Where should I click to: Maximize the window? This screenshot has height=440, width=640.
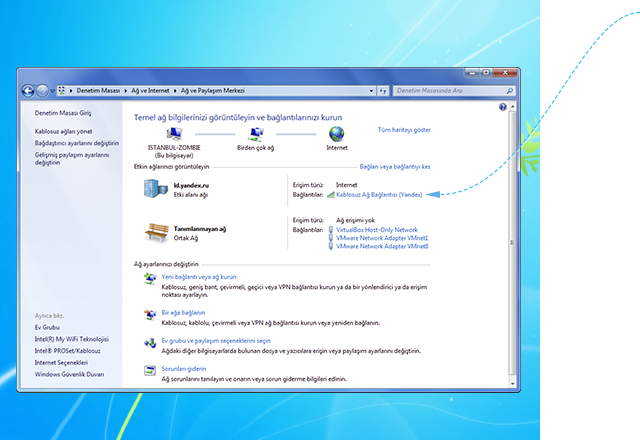point(486,73)
